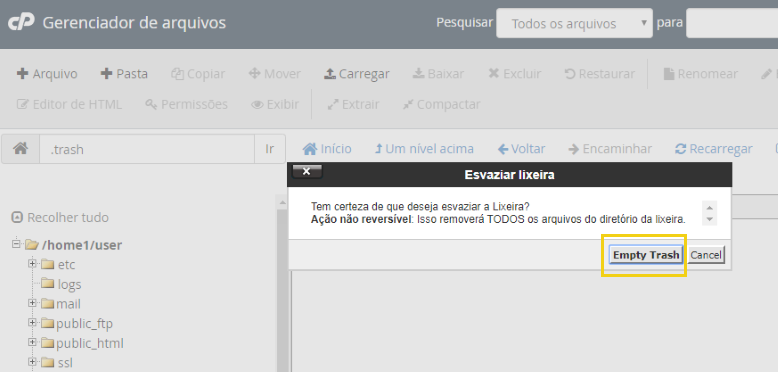
Task: Click the Ir go button
Action: [x=270, y=149]
